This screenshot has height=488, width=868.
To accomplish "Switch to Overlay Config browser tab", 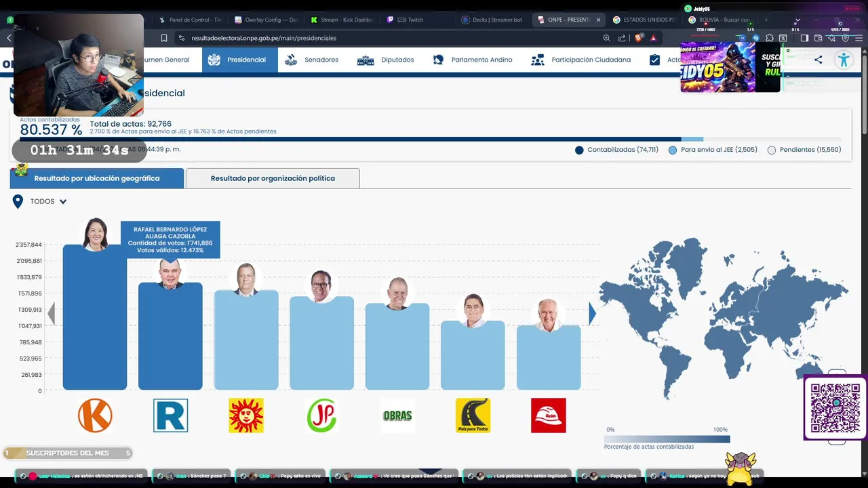I will click(265, 20).
